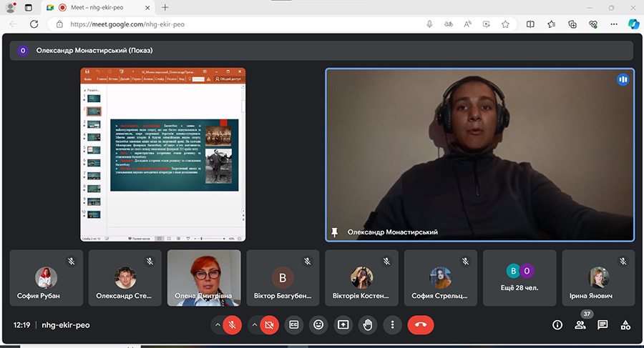Open browser settings and more menu

(x=614, y=24)
